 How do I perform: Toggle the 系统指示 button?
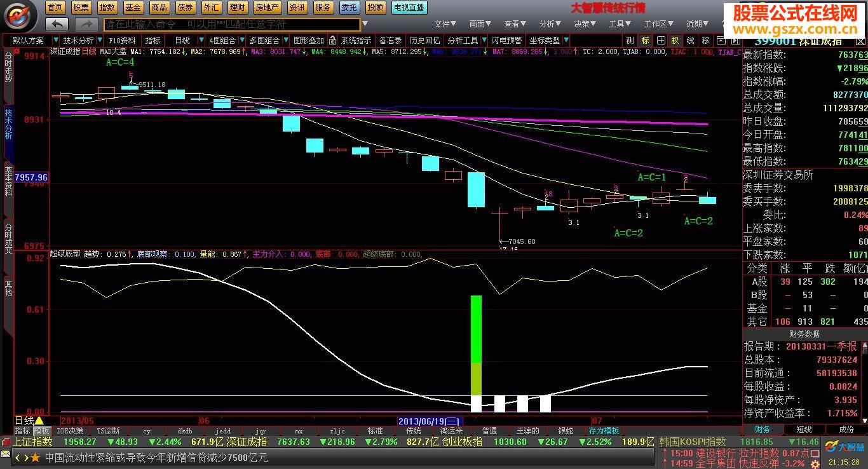point(356,40)
